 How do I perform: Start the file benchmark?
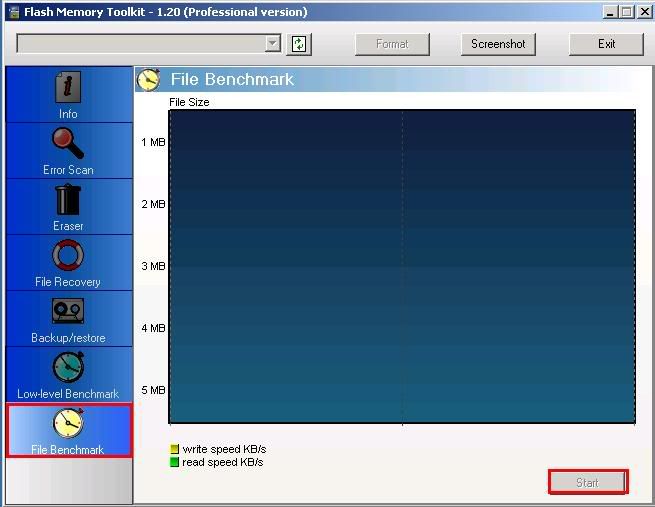pyautogui.click(x=588, y=482)
